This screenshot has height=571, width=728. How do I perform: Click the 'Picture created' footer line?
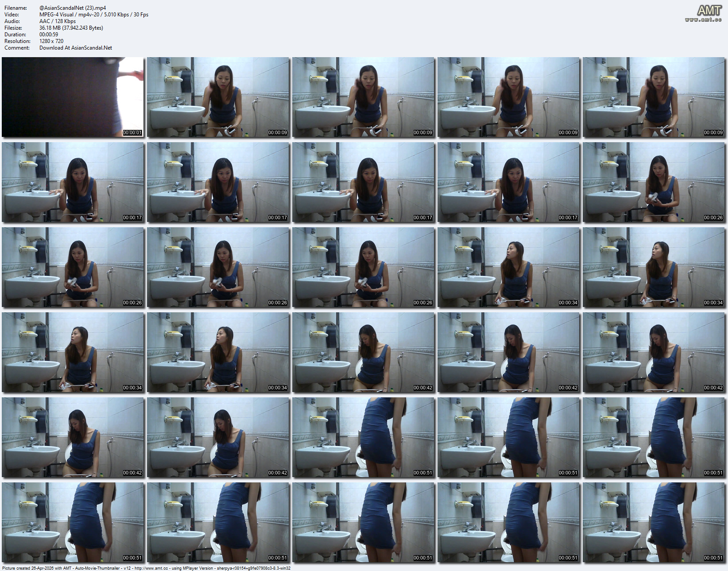146,568
